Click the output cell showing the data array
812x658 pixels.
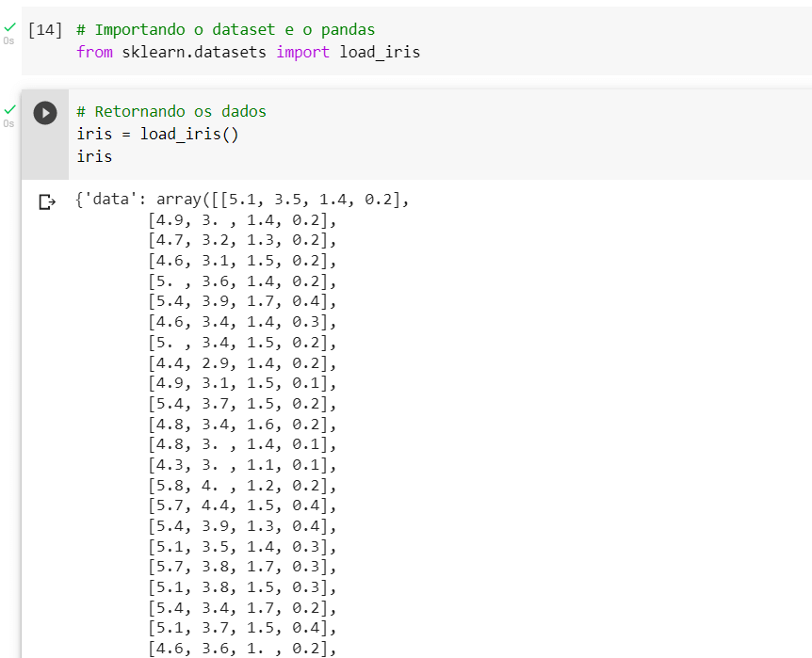click(283, 377)
